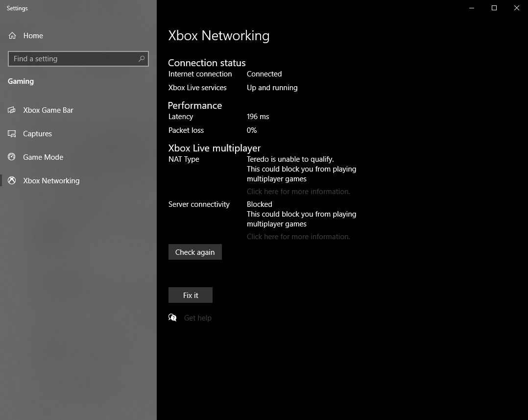The image size is (528, 420).
Task: Open the Xbox Game Bar settings page label
Action: click(48, 110)
